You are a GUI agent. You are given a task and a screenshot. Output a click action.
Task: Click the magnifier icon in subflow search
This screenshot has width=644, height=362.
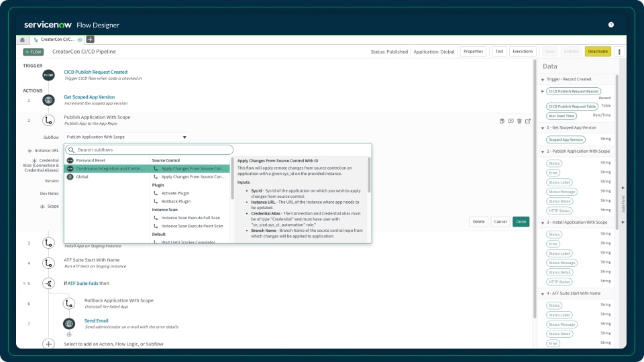click(72, 149)
